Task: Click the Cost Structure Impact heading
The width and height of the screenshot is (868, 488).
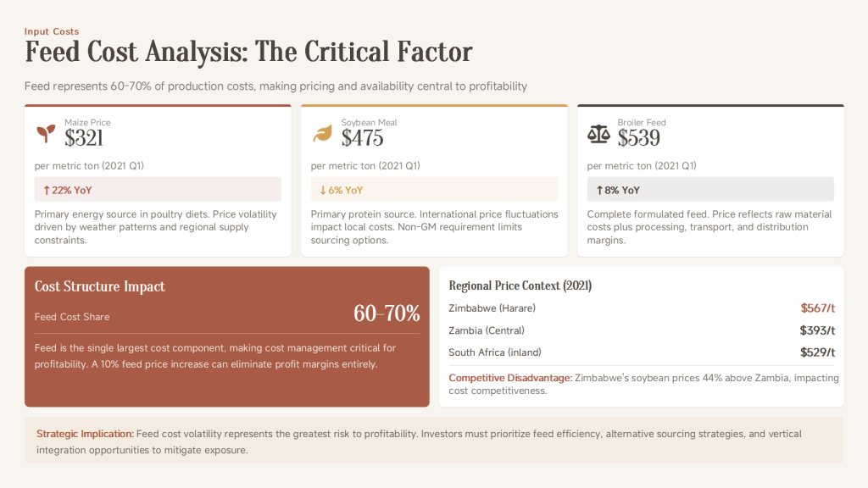Action: (x=100, y=286)
